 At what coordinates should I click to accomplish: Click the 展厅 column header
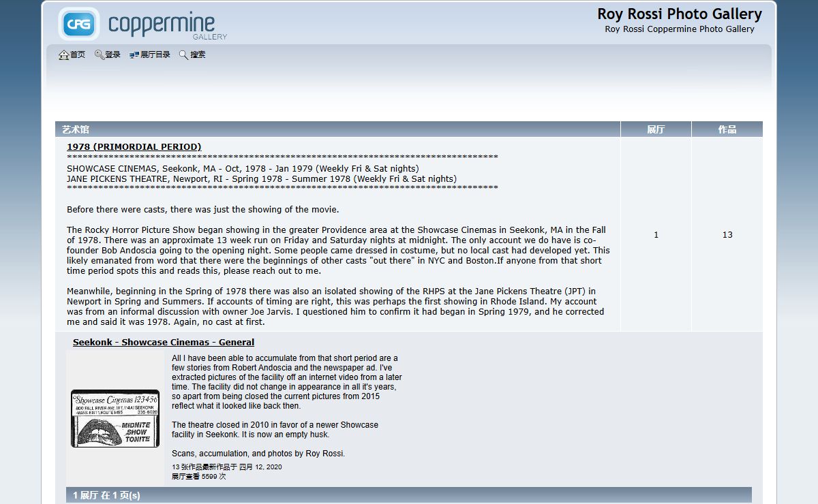(656, 129)
